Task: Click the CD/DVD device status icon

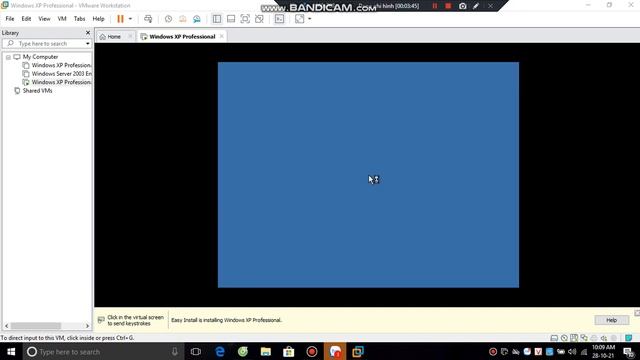Action: 564,338
